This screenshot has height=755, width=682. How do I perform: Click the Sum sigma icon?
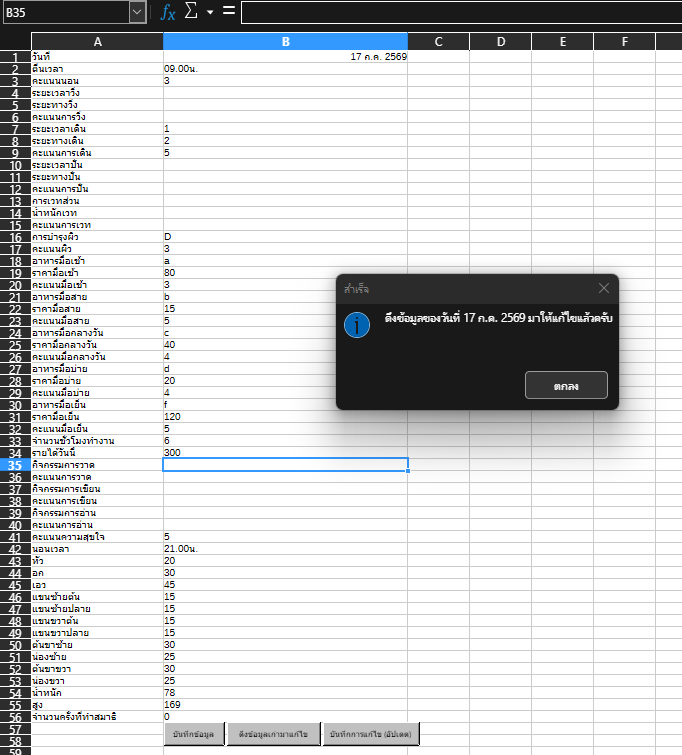(191, 11)
